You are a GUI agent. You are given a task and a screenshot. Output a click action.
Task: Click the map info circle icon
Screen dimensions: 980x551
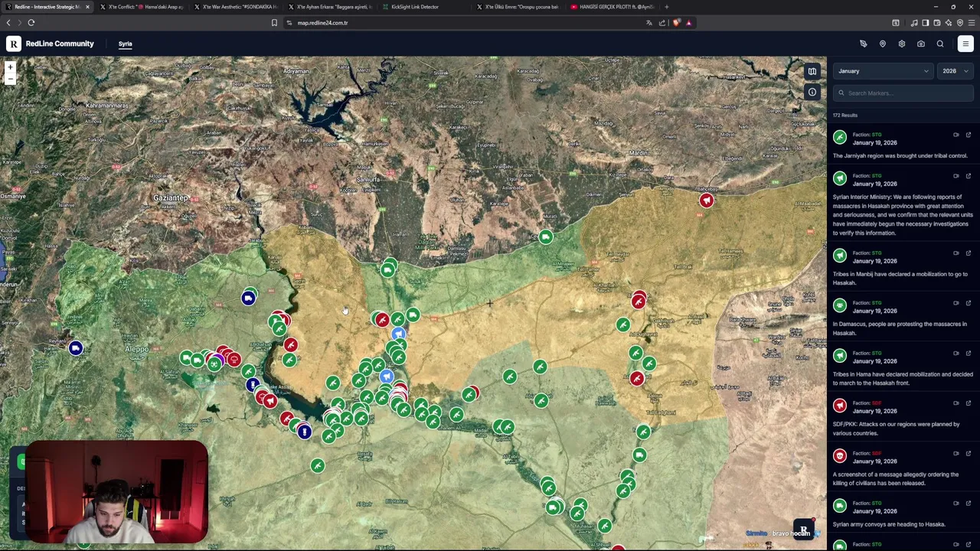pyautogui.click(x=812, y=92)
